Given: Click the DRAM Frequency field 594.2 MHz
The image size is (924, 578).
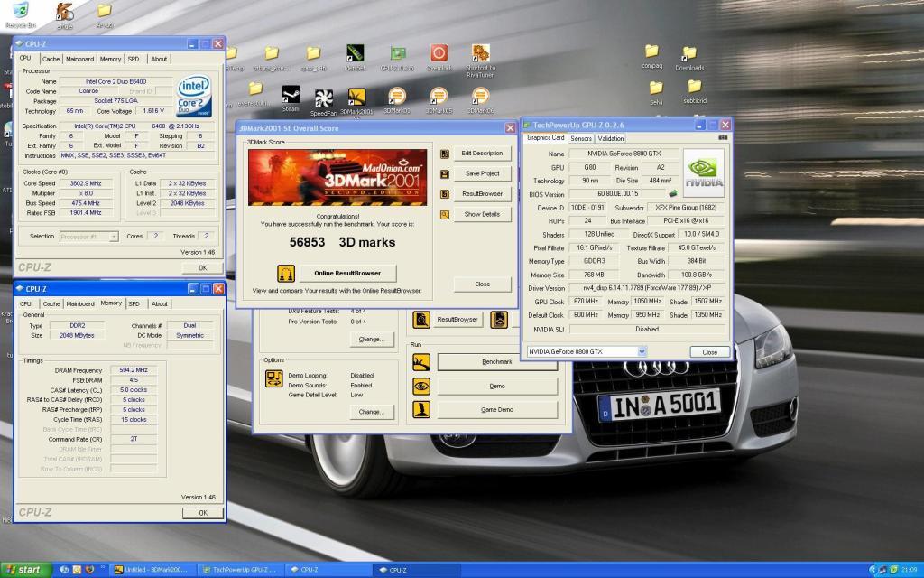Looking at the screenshot, I should click(134, 370).
